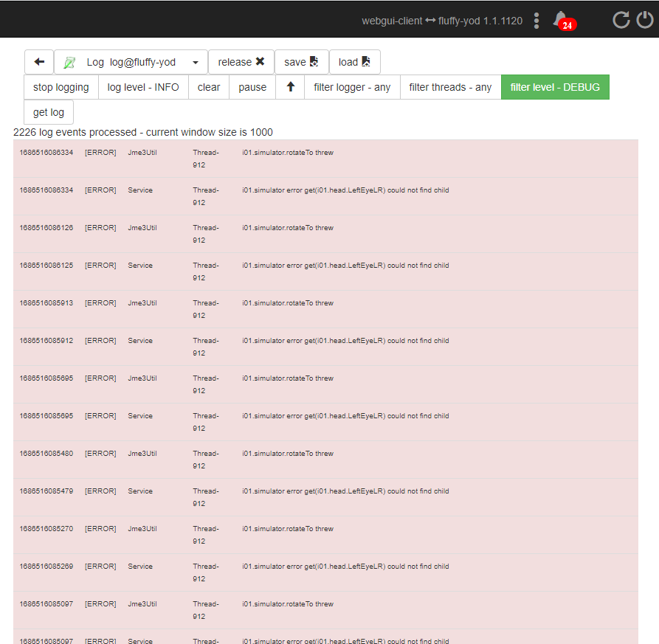Open the filter logger - any selector
This screenshot has width=659, height=644.
352,87
